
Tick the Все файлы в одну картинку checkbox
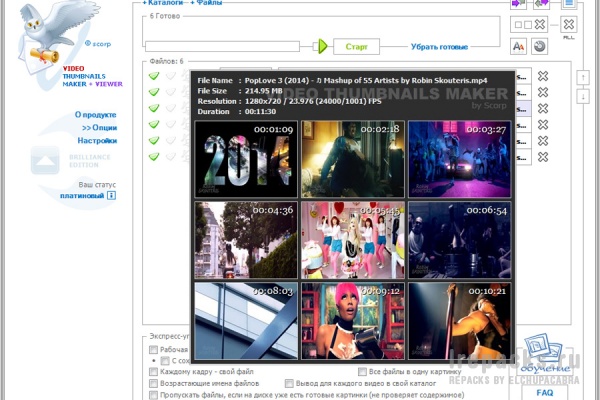pos(362,372)
